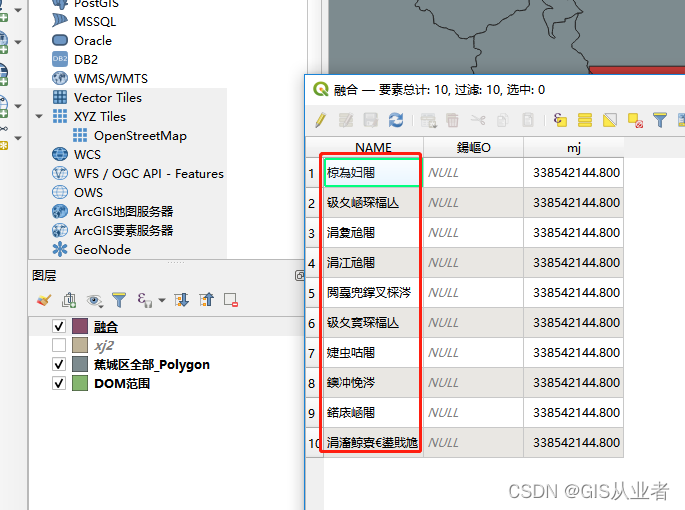This screenshot has width=685, height=510.
Task: Toggle visibility of 蕉城区全部_Polygon layer
Action: [59, 364]
